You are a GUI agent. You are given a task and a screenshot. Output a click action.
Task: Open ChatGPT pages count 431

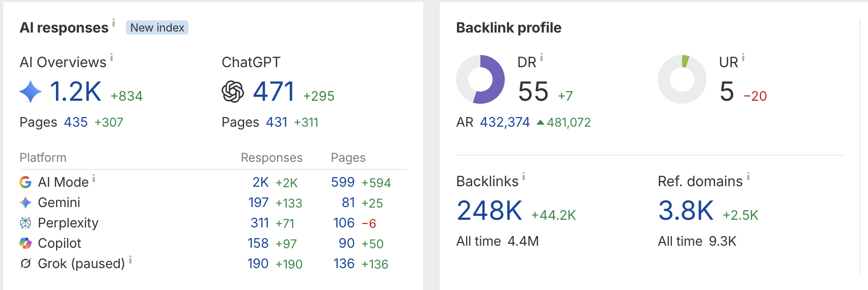click(x=277, y=122)
